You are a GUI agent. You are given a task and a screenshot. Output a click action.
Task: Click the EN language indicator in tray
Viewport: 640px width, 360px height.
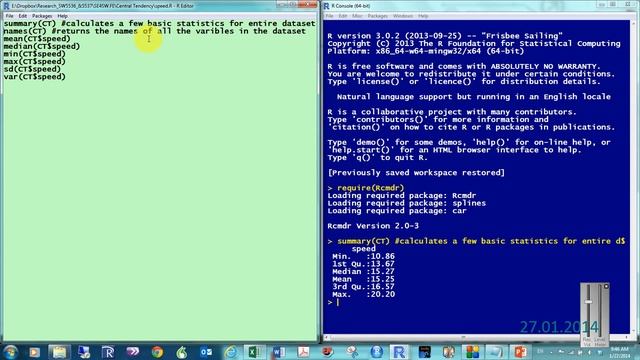[540, 351]
